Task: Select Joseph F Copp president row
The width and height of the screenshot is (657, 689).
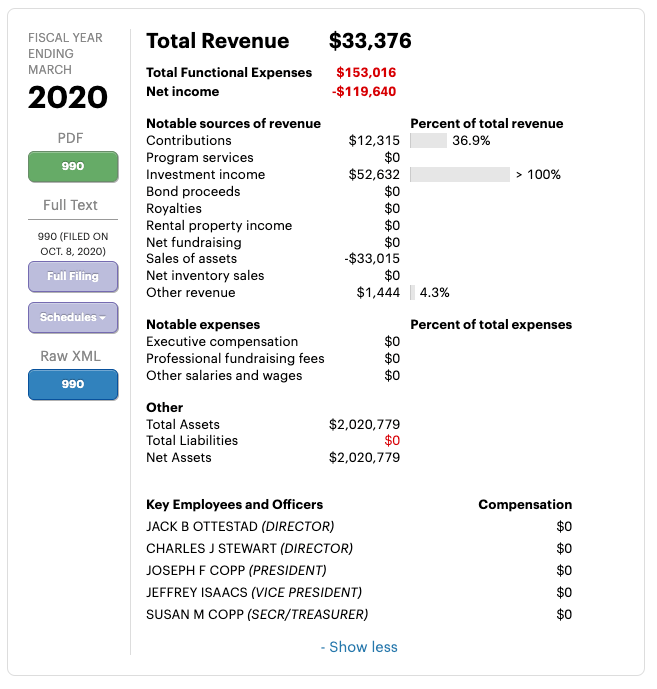Action: [x=236, y=571]
